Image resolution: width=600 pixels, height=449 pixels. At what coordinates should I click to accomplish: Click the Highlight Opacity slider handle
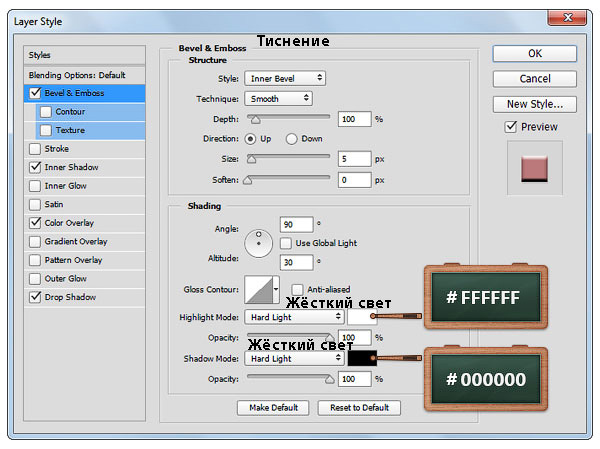point(329,337)
